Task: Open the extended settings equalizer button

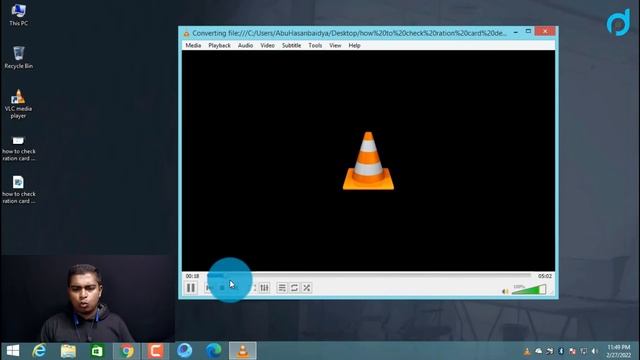Action: pos(264,288)
